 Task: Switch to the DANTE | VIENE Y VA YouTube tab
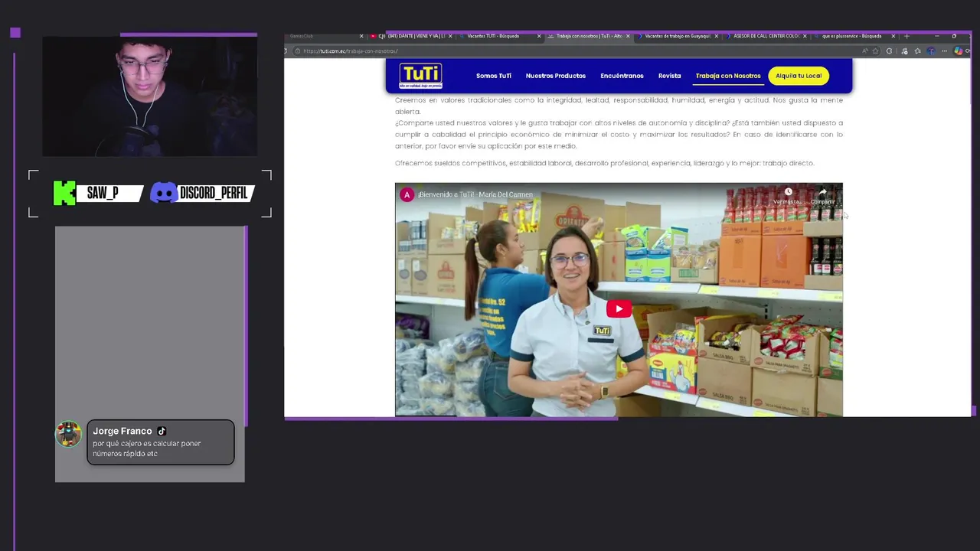(x=410, y=36)
